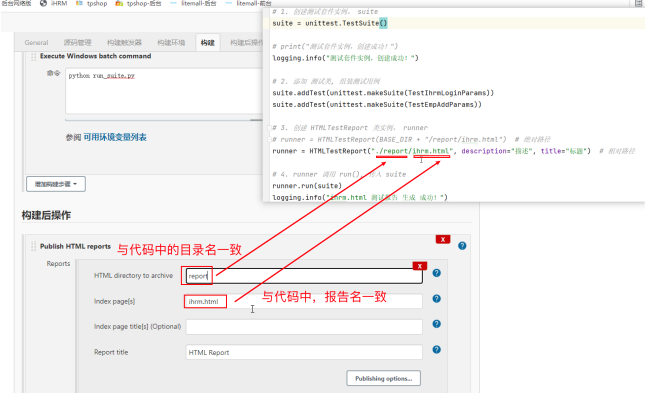Image resolution: width=645 pixels, height=393 pixels.
Task: Click the iHRM bookmark globe icon
Action: coord(43,3)
